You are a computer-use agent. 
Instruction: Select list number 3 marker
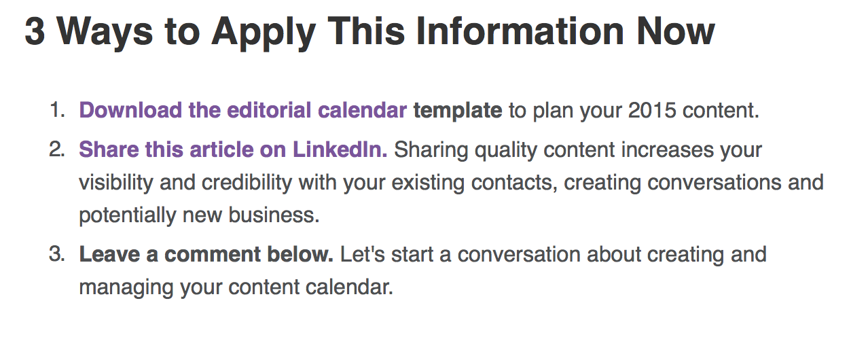click(x=57, y=255)
